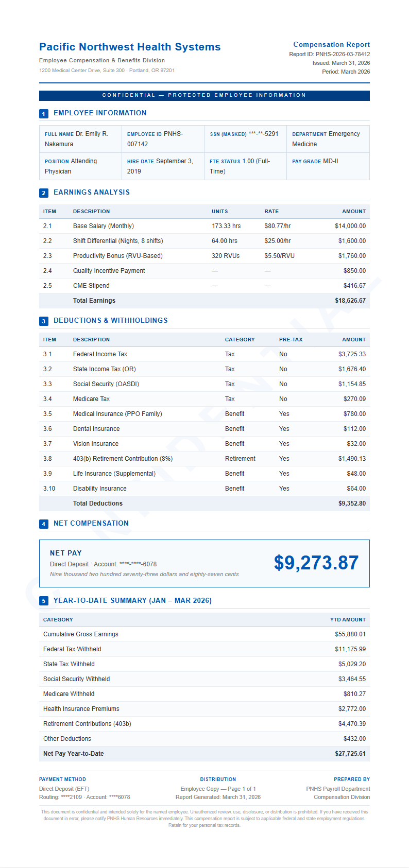Click the Base Salary (Monthly) row description
The image size is (409, 868).
[104, 226]
